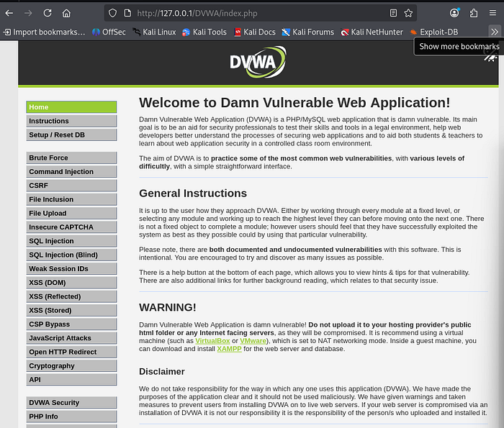Click the browser forward arrow

tap(28, 13)
